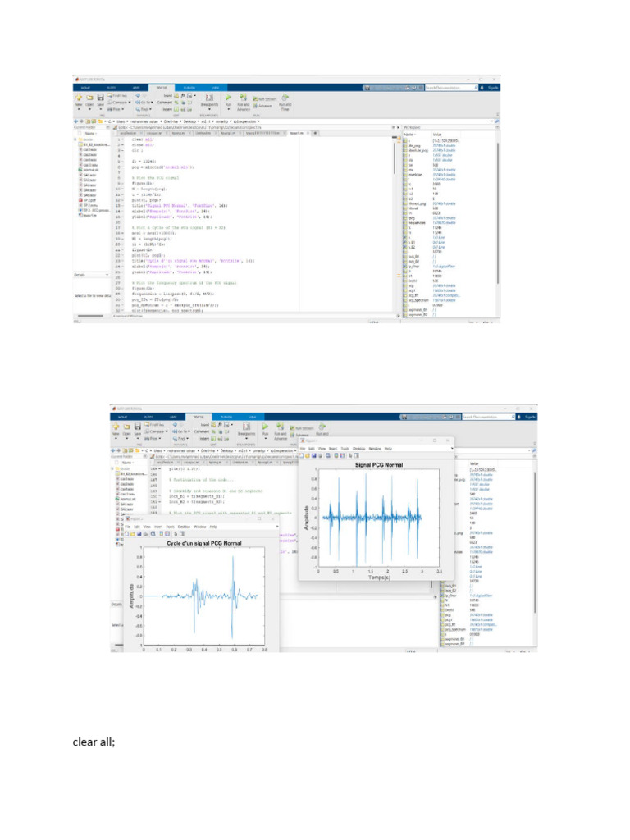Expand Print dropdown in MATLAB window without plots
Screen dimensions: 630x840
(123, 109)
